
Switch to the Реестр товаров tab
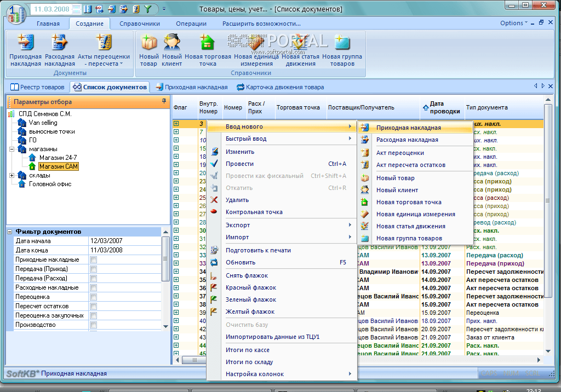37,87
